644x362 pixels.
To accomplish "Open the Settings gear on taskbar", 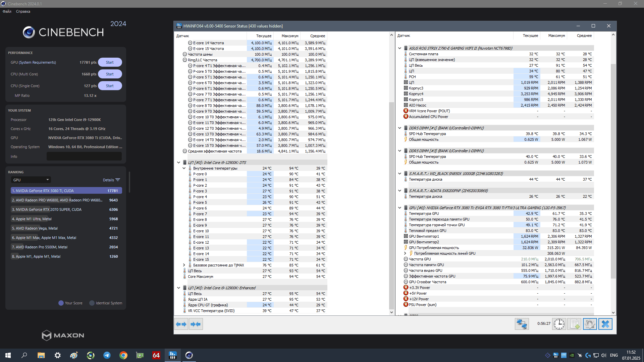I will pyautogui.click(x=58, y=355).
